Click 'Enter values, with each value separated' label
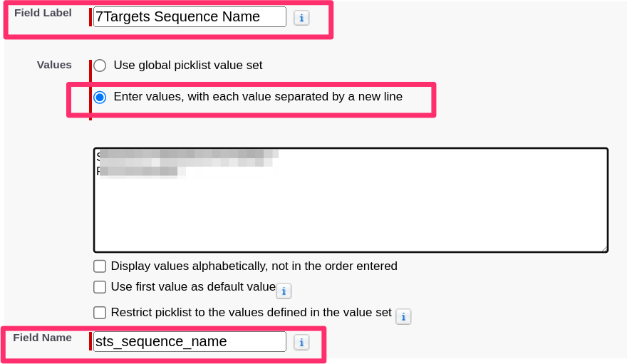The width and height of the screenshot is (627, 364). coord(258,97)
